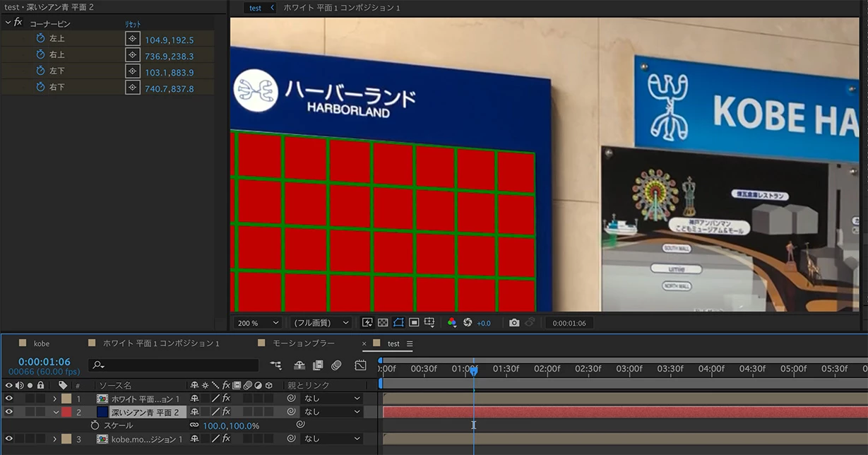Close the test timeline tab
This screenshot has width=868, height=455.
(x=364, y=343)
